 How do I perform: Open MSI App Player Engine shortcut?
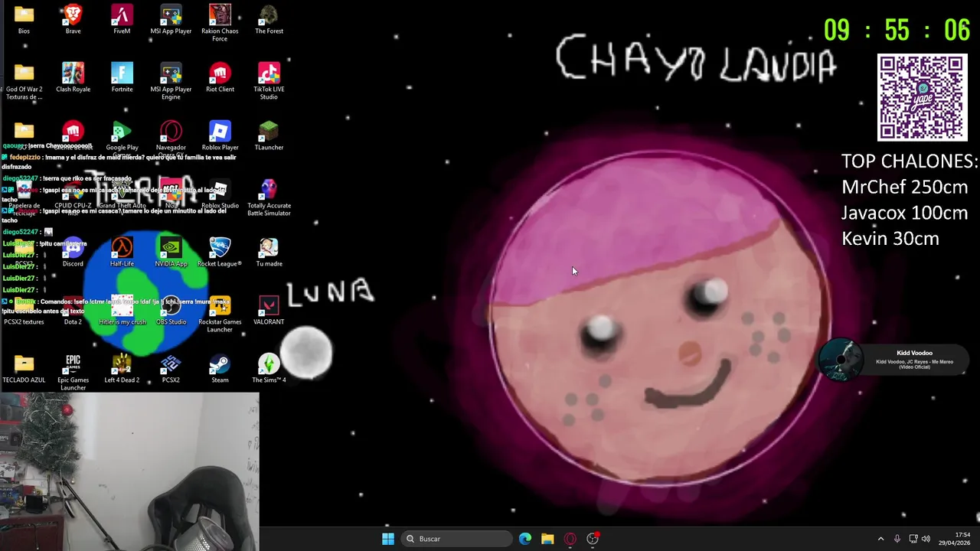[171, 81]
